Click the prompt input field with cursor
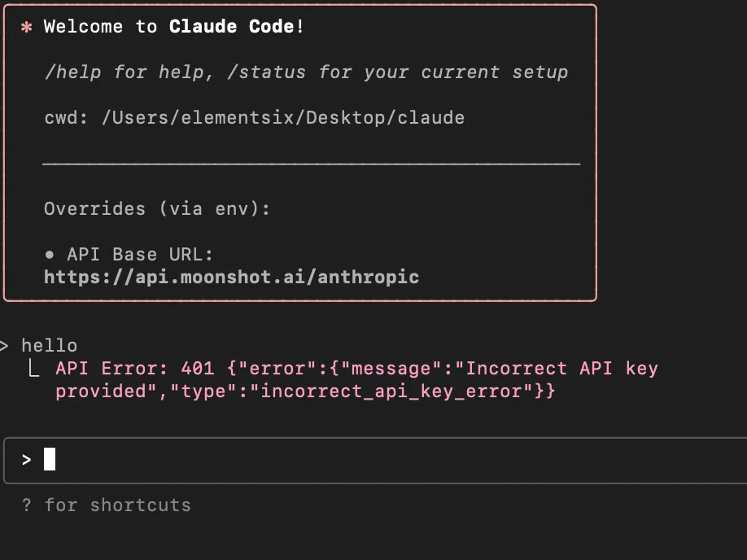This screenshot has height=560, width=747. coord(375,460)
